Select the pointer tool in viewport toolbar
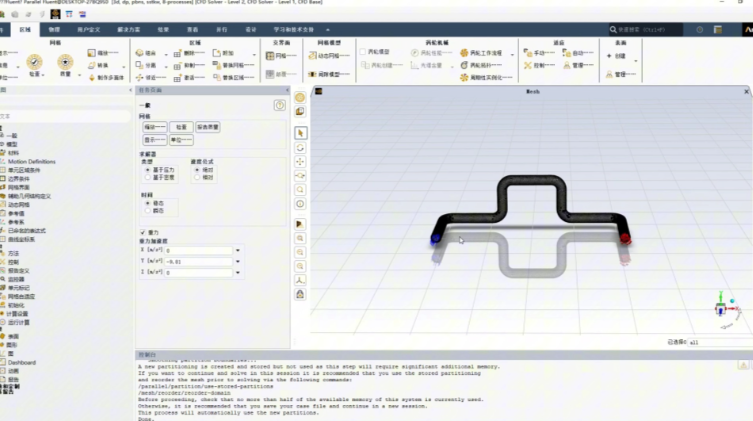Screen dimensions: 753x421 click(300, 133)
